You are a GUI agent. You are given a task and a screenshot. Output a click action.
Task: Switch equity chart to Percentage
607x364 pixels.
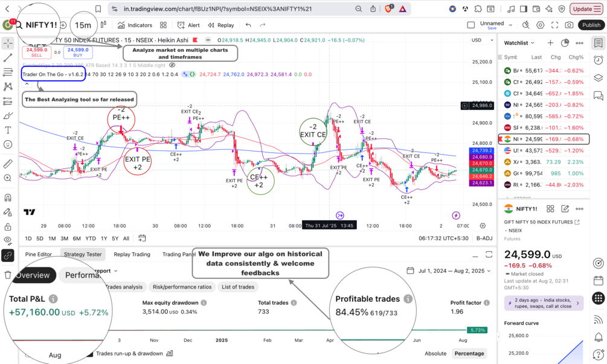point(469,354)
